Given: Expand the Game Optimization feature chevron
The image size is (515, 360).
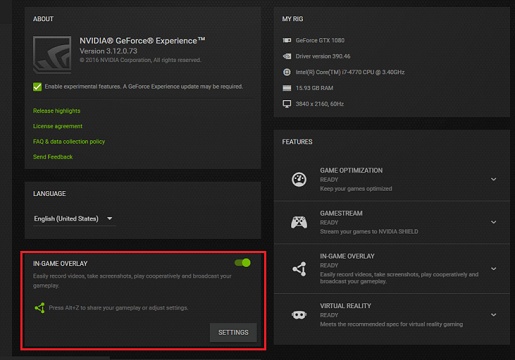Looking at the screenshot, I should [x=493, y=179].
